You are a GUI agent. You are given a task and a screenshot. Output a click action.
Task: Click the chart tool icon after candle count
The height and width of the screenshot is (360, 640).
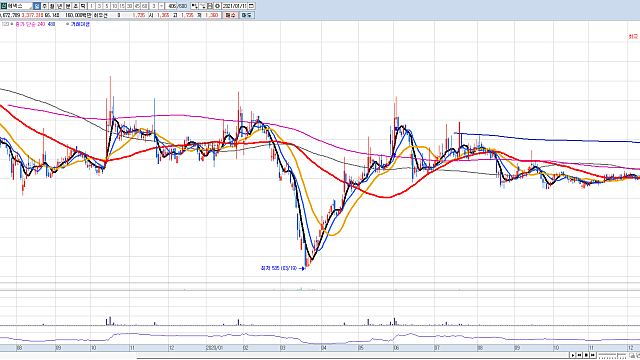point(195,6)
